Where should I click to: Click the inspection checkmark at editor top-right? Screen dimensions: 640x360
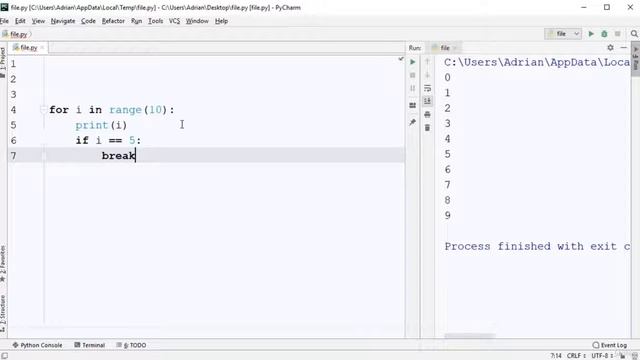click(x=401, y=59)
